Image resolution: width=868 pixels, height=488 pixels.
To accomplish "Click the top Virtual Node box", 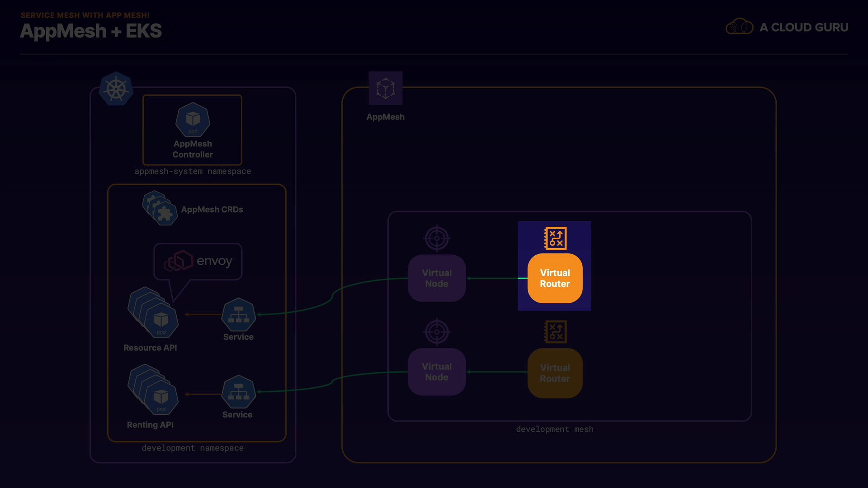I will [436, 278].
